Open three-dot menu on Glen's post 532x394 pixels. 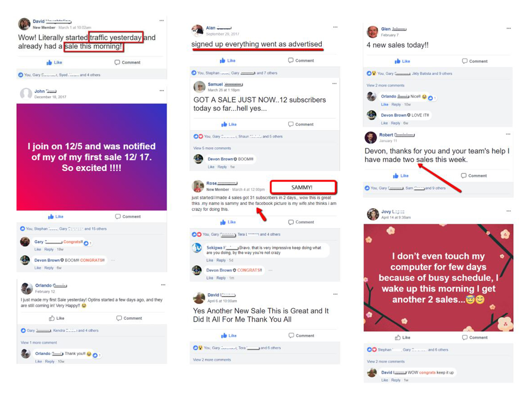(509, 28)
